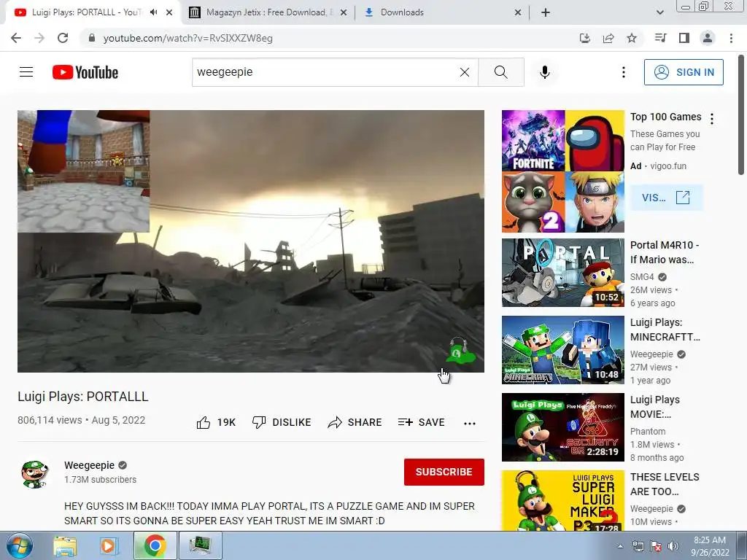The image size is (747, 560).
Task: Open the YouTube hamburger guide menu
Action: pos(26,72)
